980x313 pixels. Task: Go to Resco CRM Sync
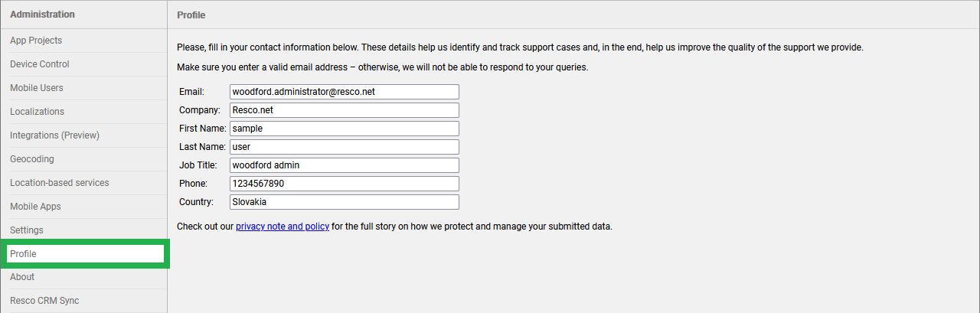[44, 301]
